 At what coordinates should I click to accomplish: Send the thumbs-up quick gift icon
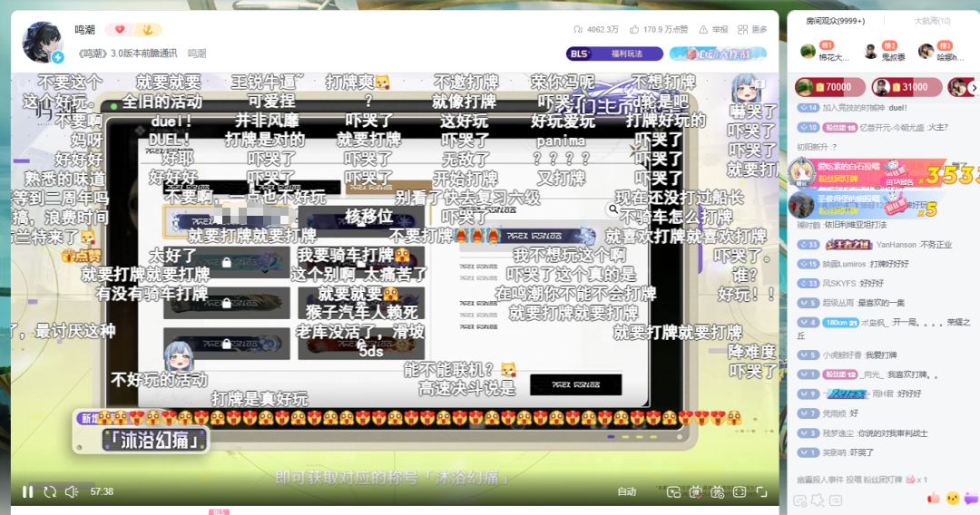tap(934, 498)
